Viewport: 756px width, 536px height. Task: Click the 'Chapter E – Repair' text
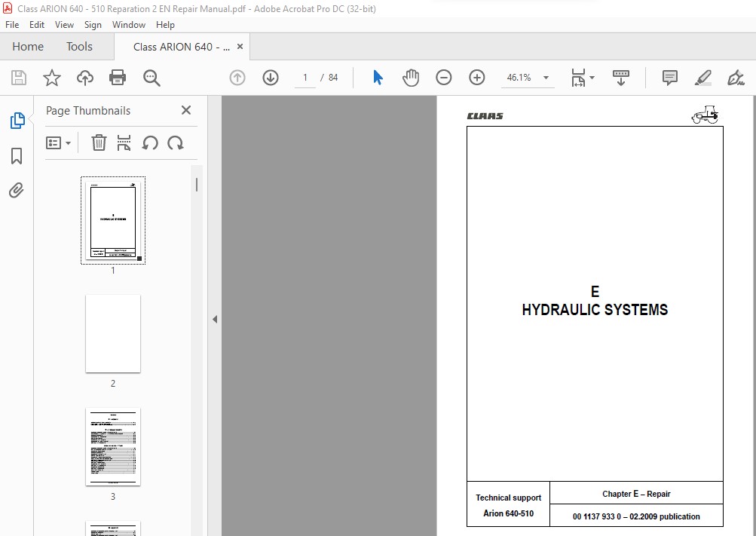coord(636,494)
